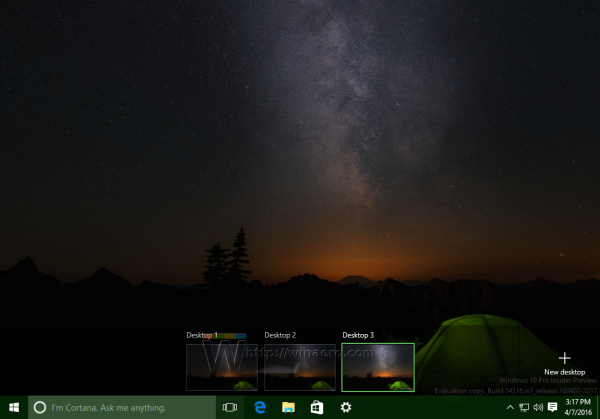Open the Windows Start menu
The width and height of the screenshot is (600, 419).
[14, 408]
